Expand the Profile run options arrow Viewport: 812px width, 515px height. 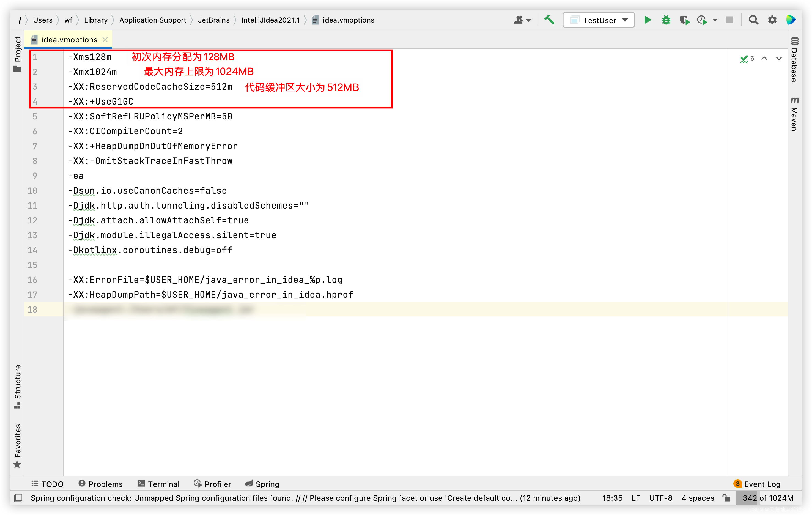click(715, 20)
